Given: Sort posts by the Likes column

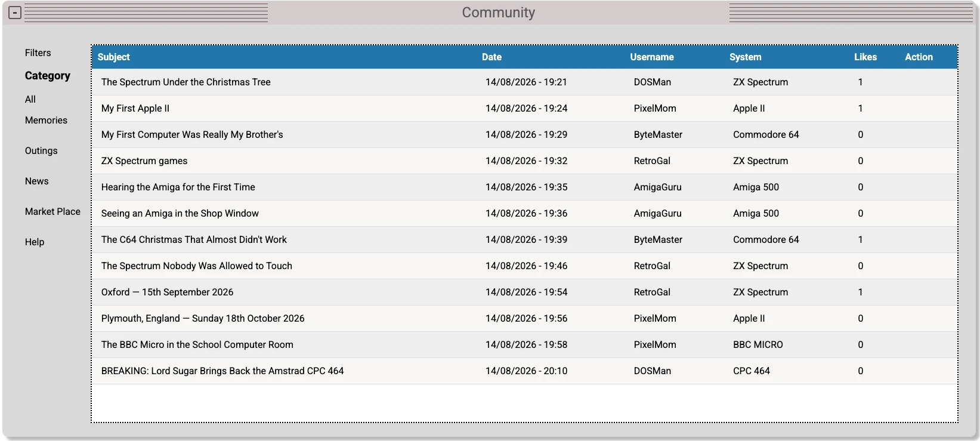Looking at the screenshot, I should pyautogui.click(x=865, y=57).
